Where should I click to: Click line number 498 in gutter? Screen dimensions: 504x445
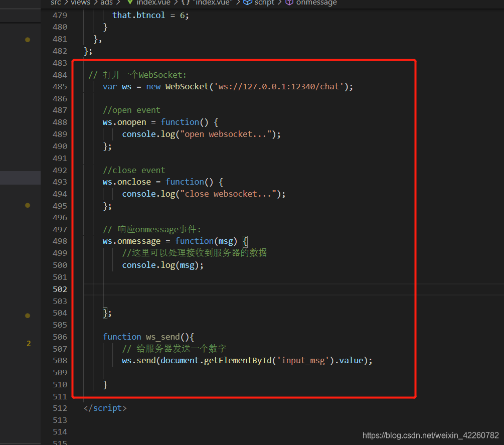(x=60, y=241)
